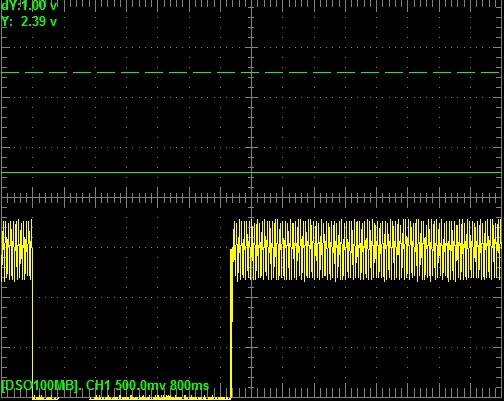
Task: Click the Y: 2.39 v cursor readout
Action: point(29,22)
